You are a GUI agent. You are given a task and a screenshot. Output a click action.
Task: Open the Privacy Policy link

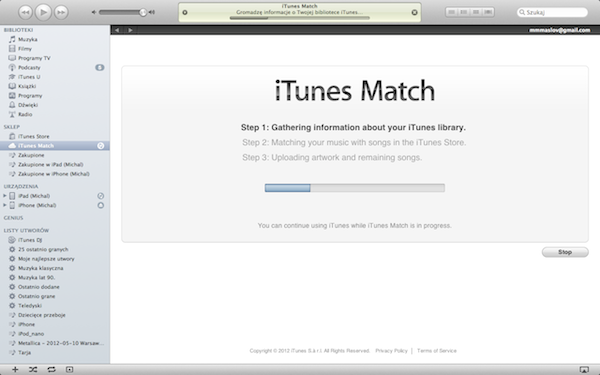pos(391,351)
